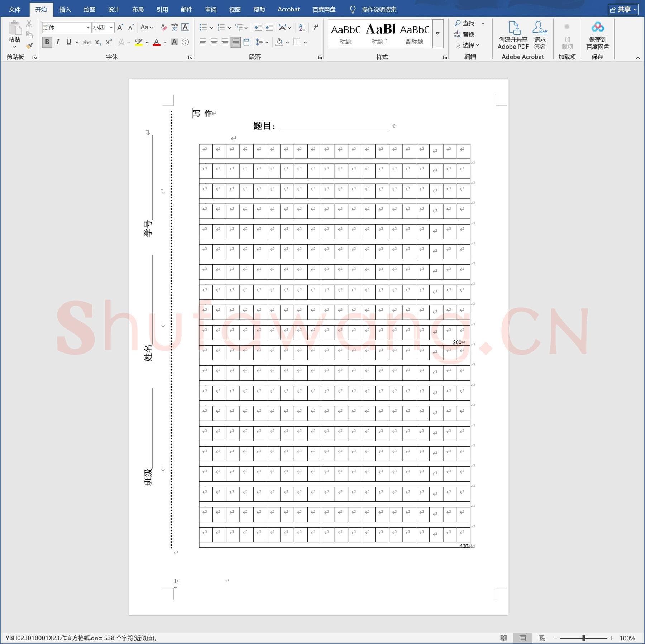Image resolution: width=645 pixels, height=644 pixels.
Task: Switch to the Acrobat tab
Action: [x=288, y=9]
